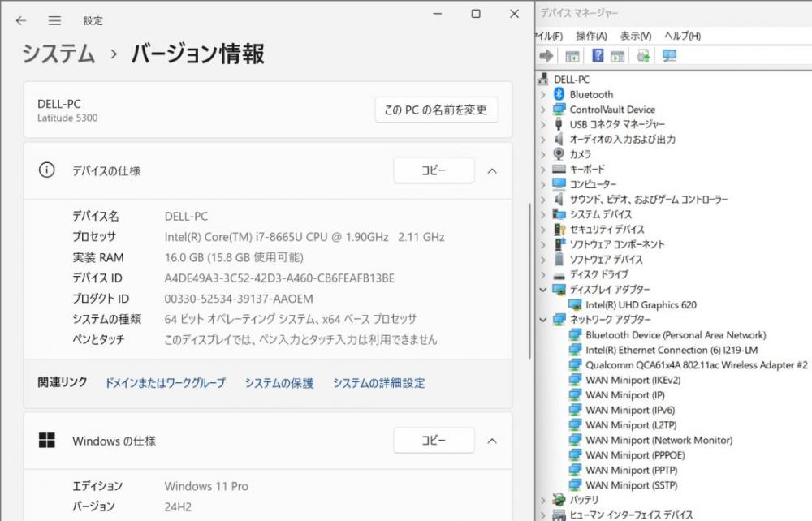
Task: Click scan for hardware changes monitor icon
Action: 669,55
